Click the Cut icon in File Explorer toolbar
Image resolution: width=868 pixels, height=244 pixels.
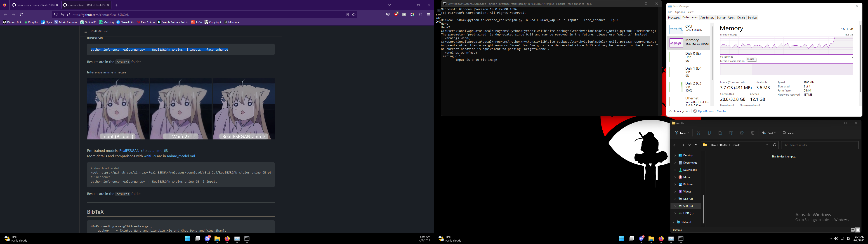tap(698, 133)
